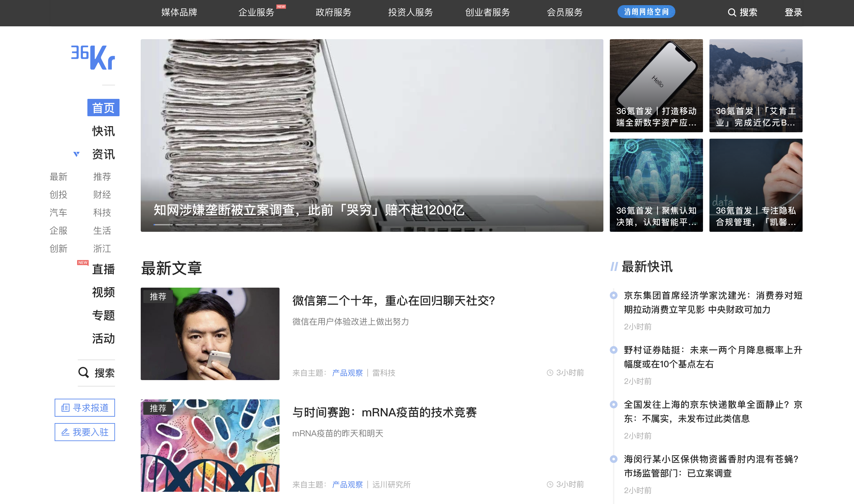This screenshot has height=504, width=854.
Task: Select 浙江 news category
Action: click(x=102, y=248)
